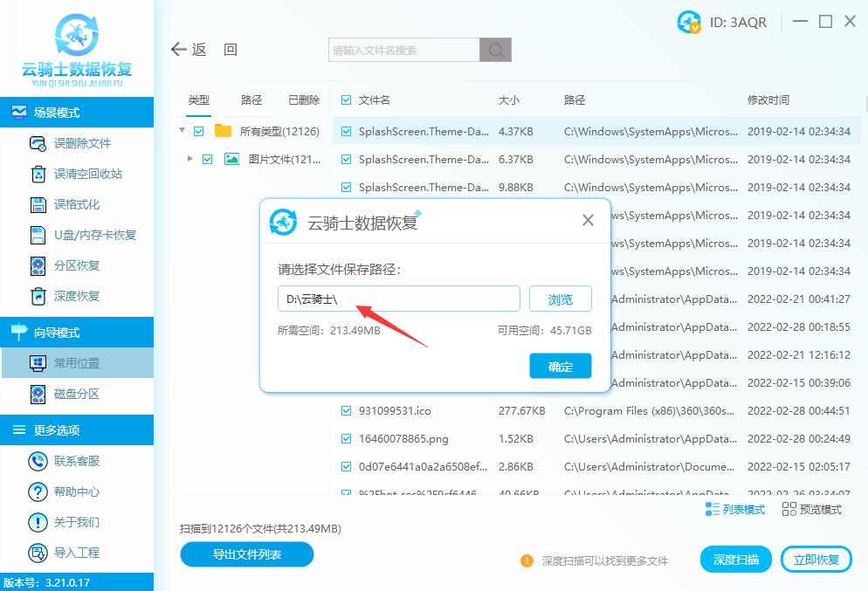Open 深度恢复 recovery mode
The height and width of the screenshot is (591, 868).
pyautogui.click(x=77, y=296)
